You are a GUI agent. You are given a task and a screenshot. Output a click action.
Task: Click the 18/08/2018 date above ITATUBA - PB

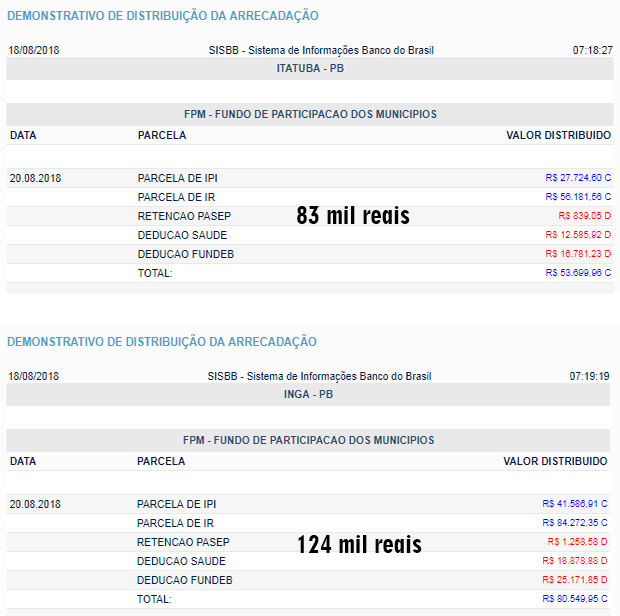(x=34, y=50)
